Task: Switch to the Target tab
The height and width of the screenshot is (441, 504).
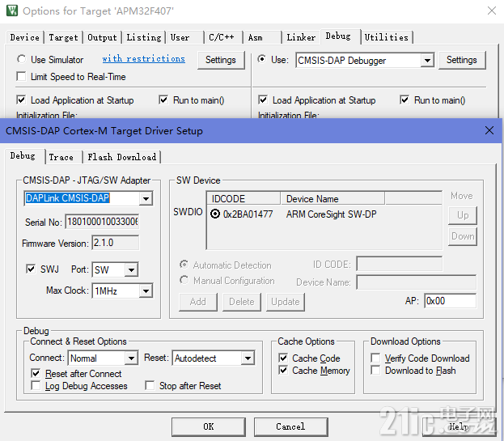Action: pos(63,37)
